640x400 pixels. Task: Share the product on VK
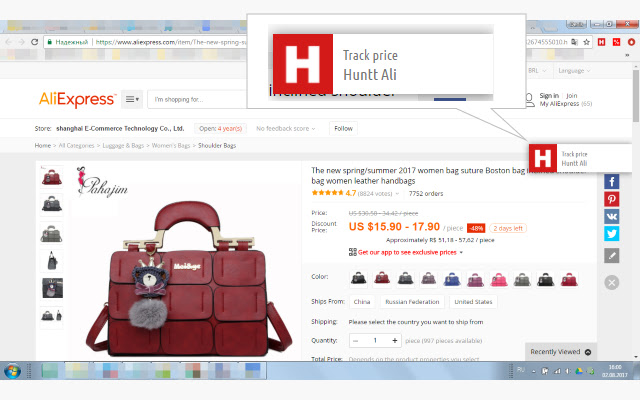tap(611, 216)
